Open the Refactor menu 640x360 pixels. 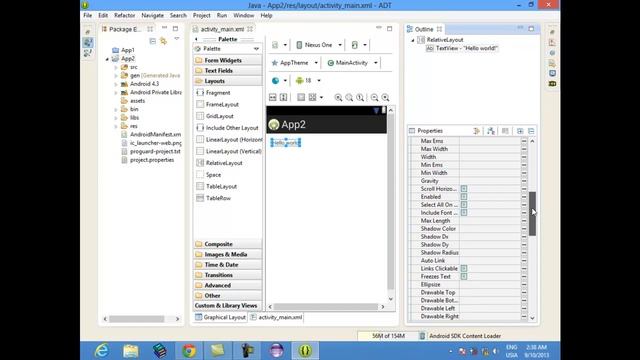(124, 16)
